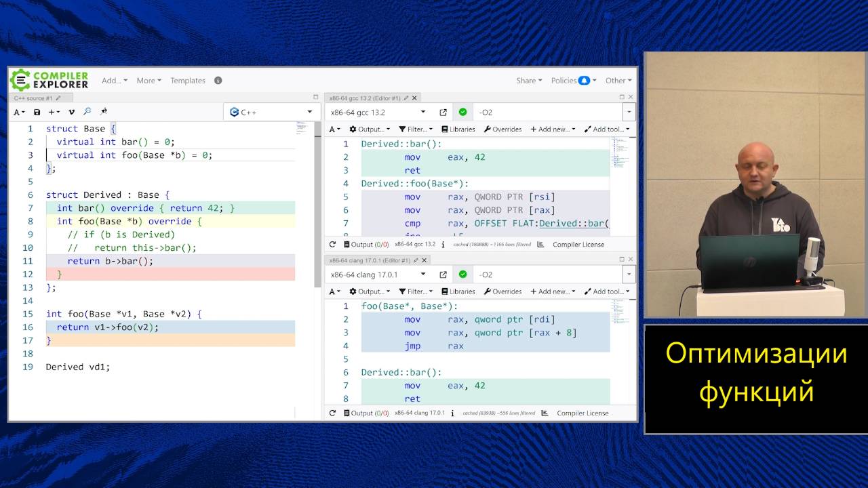Open Compiler License link in gcc pane
The height and width of the screenshot is (488, 868).
point(578,245)
